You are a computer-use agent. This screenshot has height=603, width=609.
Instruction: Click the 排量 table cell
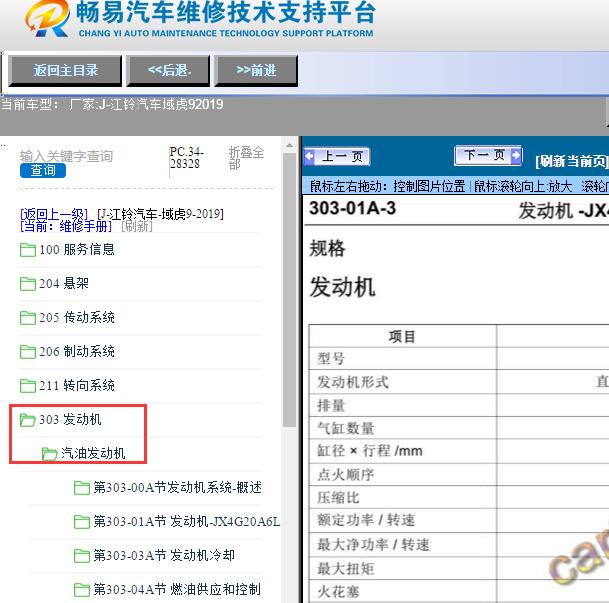331,405
